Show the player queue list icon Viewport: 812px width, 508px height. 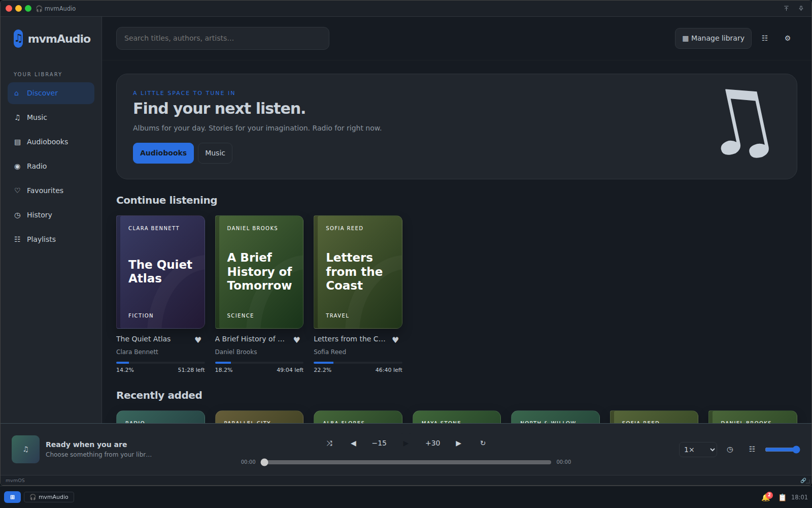coord(752,450)
